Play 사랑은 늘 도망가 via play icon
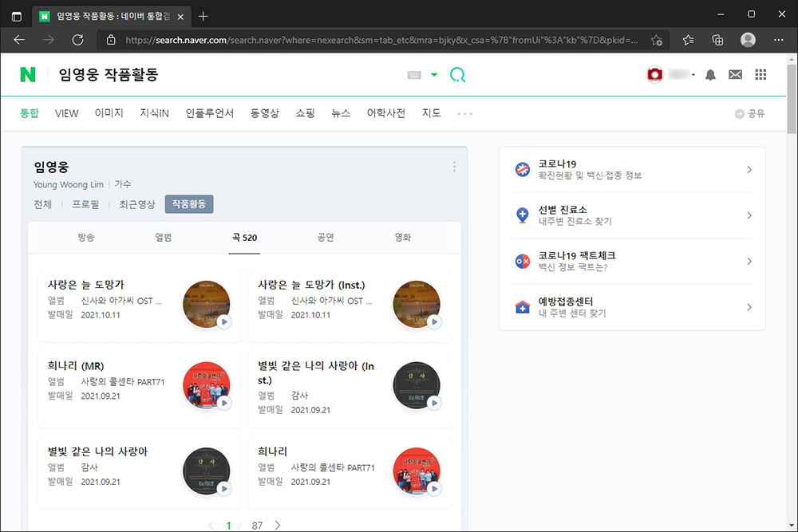 click(x=224, y=322)
